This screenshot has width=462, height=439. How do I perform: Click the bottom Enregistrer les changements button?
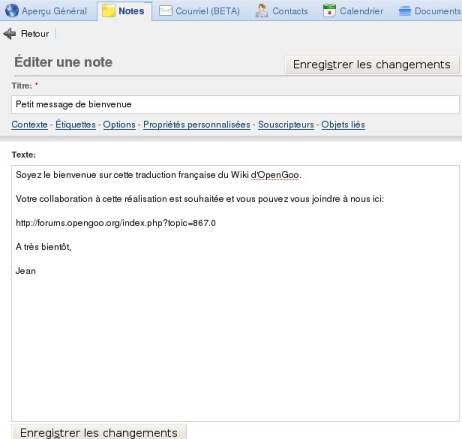pos(99,432)
